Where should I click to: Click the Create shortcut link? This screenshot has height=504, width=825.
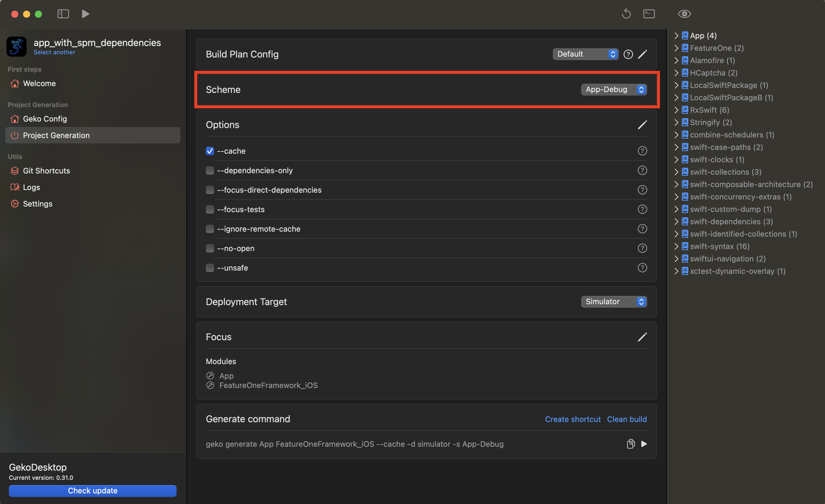(573, 419)
